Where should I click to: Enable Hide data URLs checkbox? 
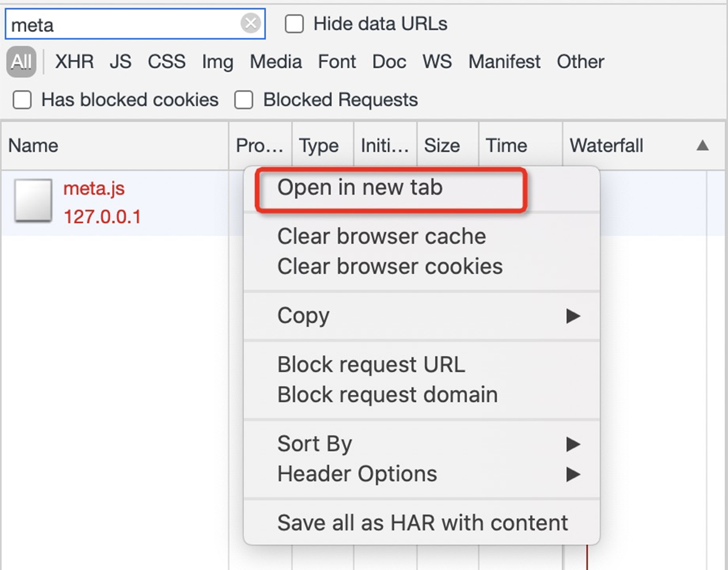[294, 24]
